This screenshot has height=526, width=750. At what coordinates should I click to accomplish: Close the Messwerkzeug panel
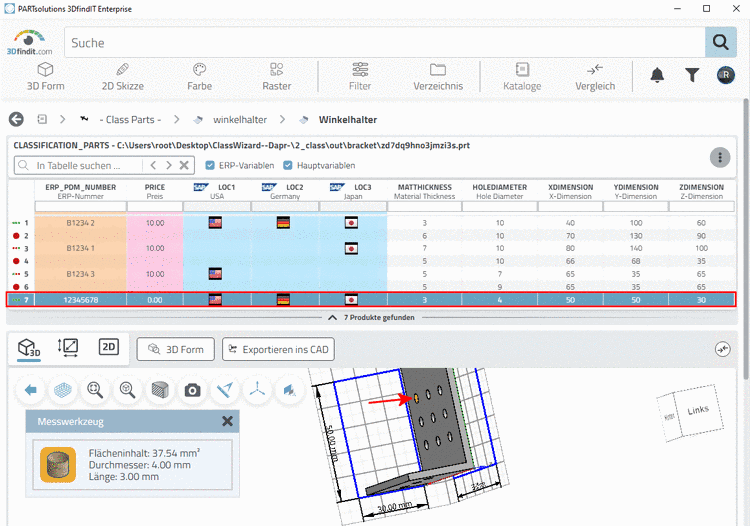[x=227, y=421]
